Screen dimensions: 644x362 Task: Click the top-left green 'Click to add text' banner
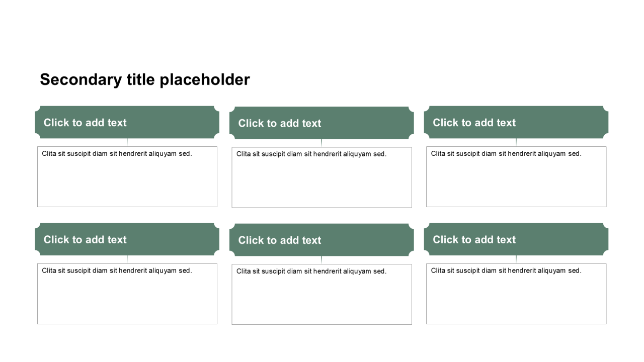point(127,122)
